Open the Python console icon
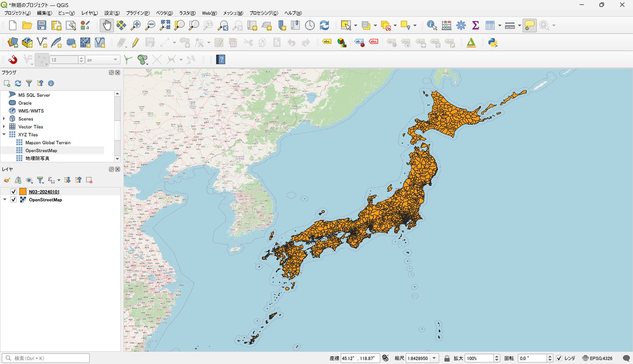Screen dimensions: 633x364 (493, 42)
